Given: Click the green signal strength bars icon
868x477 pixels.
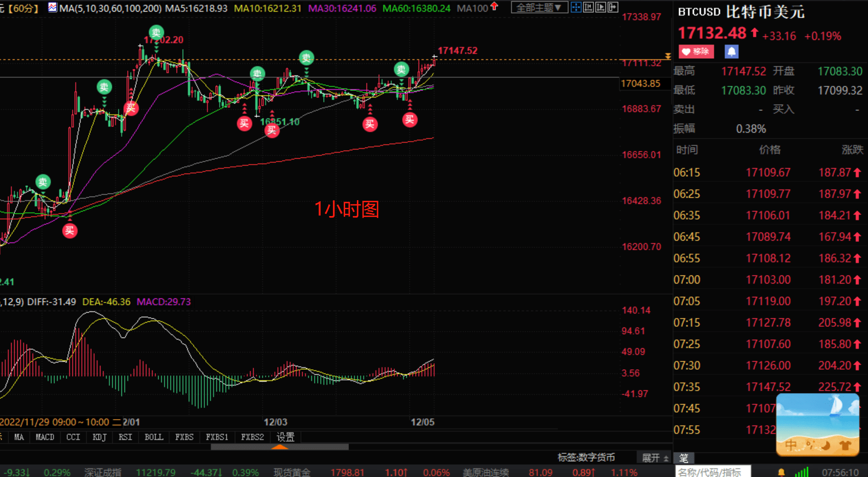Looking at the screenshot, I should [802, 472].
